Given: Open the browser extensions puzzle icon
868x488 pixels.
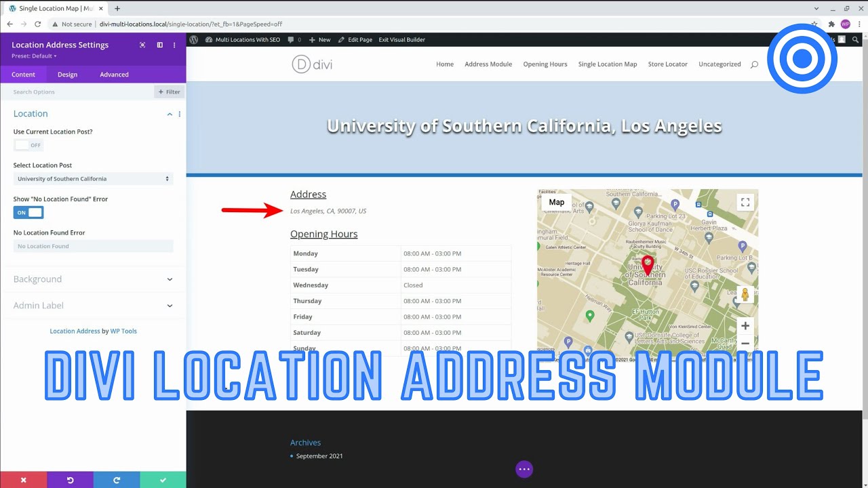Looking at the screenshot, I should coord(831,24).
